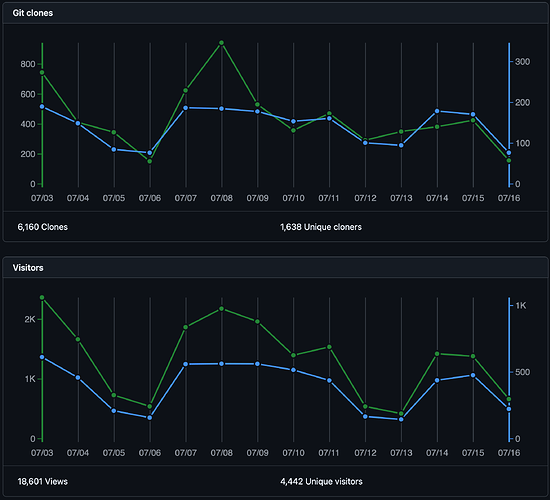Screen dimensions: 550x500
Task: Click the green clones peak on 07/08
Action: pos(221,43)
